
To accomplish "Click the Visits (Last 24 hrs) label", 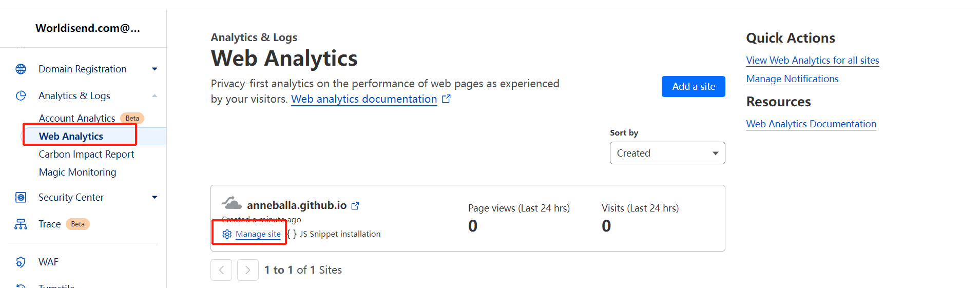I will [x=640, y=208].
